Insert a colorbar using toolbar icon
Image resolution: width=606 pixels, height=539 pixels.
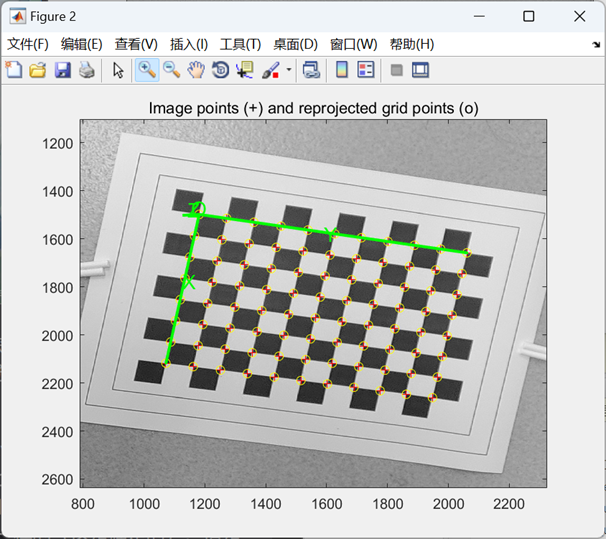click(x=342, y=70)
